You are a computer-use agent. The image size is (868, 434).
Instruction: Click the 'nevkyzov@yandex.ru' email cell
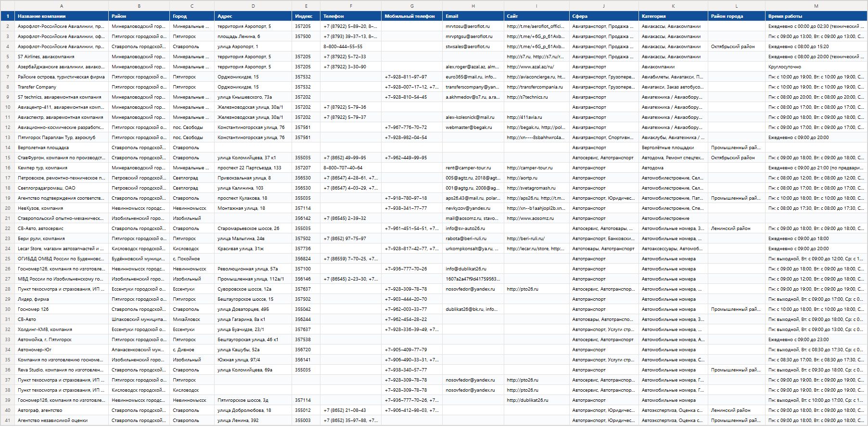pyautogui.click(x=473, y=208)
